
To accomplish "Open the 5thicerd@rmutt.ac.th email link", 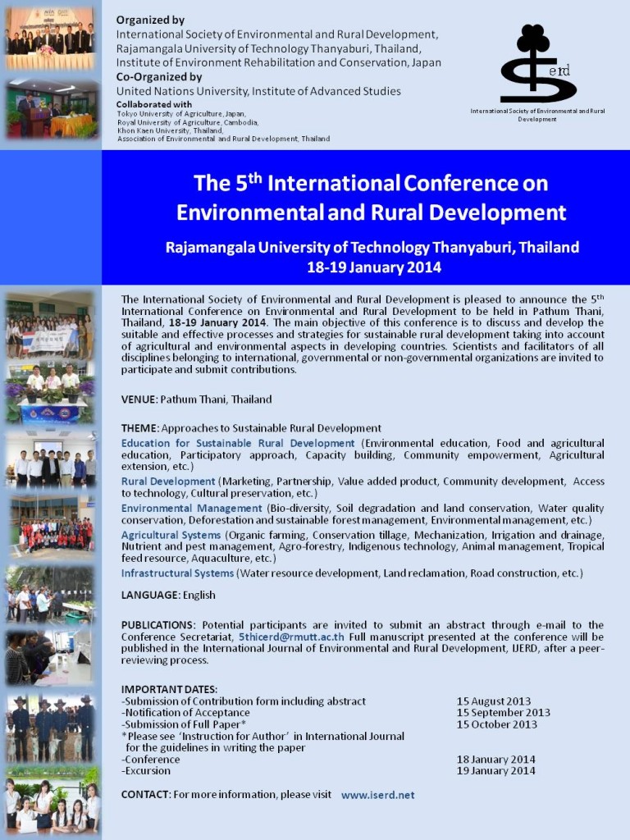I will click(291, 637).
